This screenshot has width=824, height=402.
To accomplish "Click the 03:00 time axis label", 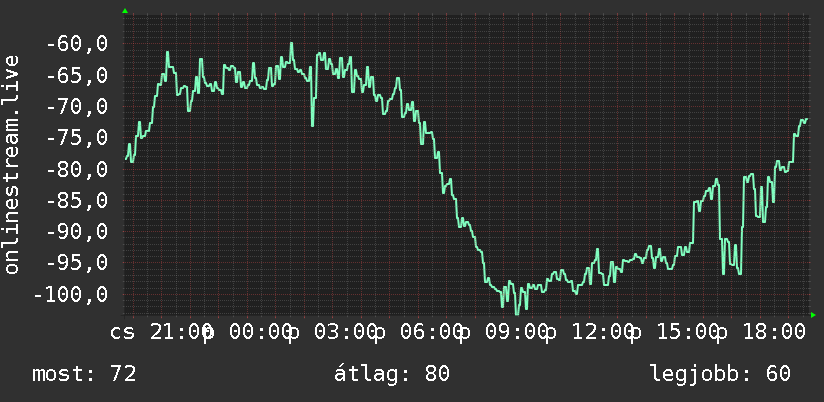I will click(346, 333).
